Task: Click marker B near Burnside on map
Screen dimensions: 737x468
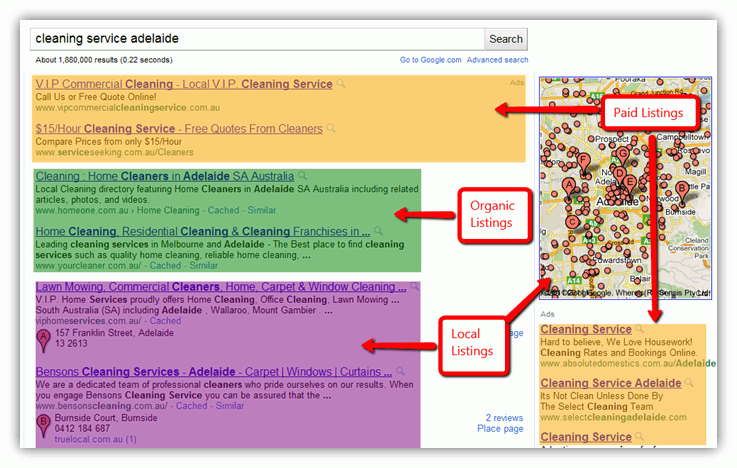Action: click(x=682, y=191)
